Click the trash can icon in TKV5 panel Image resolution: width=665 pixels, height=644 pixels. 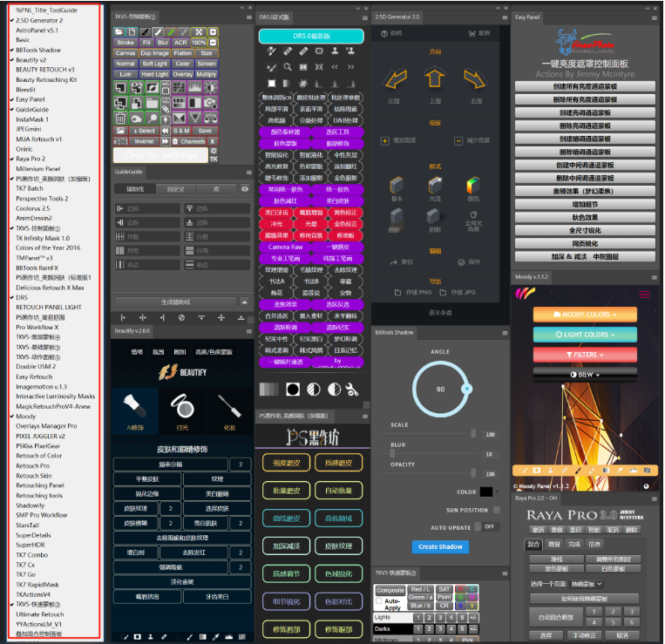(120, 118)
